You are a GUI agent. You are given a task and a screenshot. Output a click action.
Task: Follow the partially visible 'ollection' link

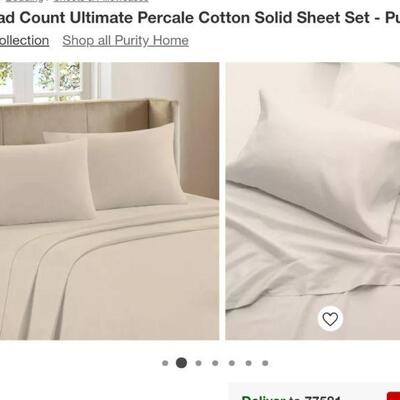[24, 41]
